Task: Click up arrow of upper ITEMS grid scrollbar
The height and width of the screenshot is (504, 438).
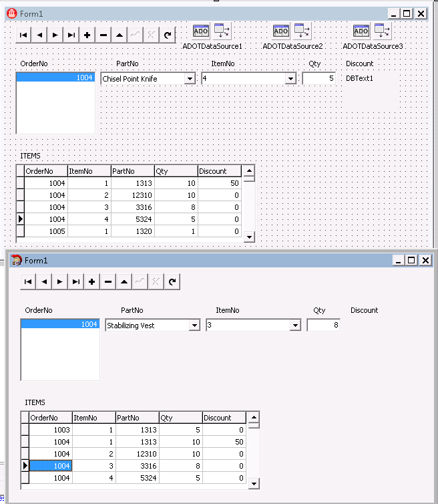Action: (249, 170)
